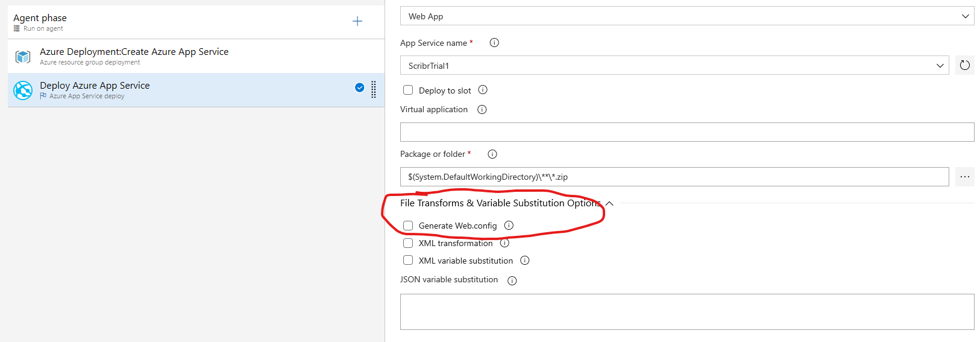Show info for Deploy to slot
Image resolution: width=980 pixels, height=342 pixels.
(483, 90)
